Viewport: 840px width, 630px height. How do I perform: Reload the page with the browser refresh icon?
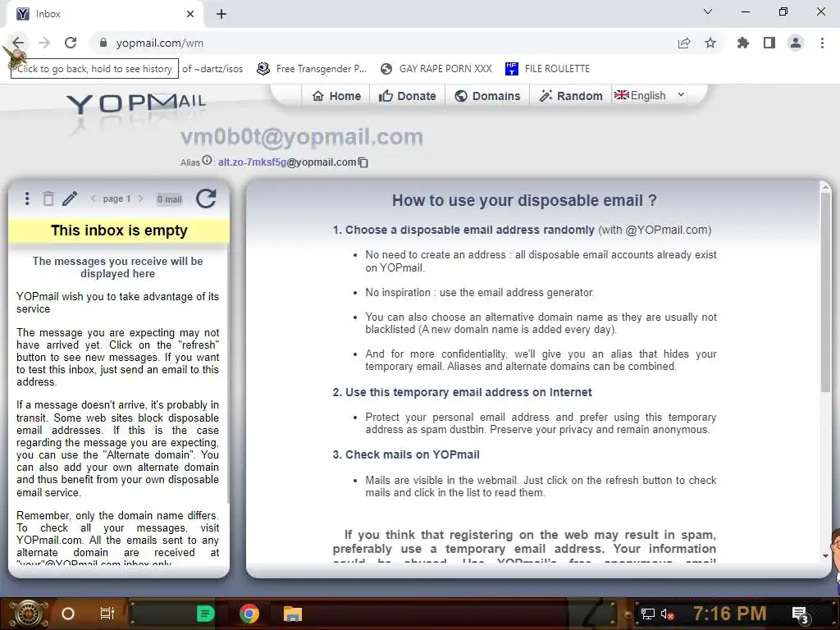pos(71,43)
